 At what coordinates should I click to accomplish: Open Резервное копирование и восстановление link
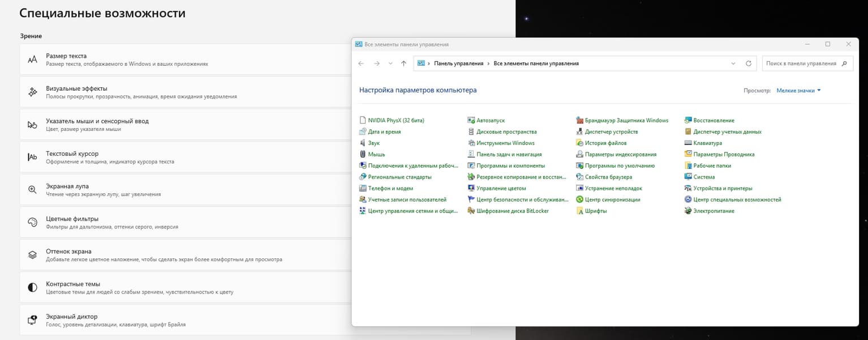[521, 177]
